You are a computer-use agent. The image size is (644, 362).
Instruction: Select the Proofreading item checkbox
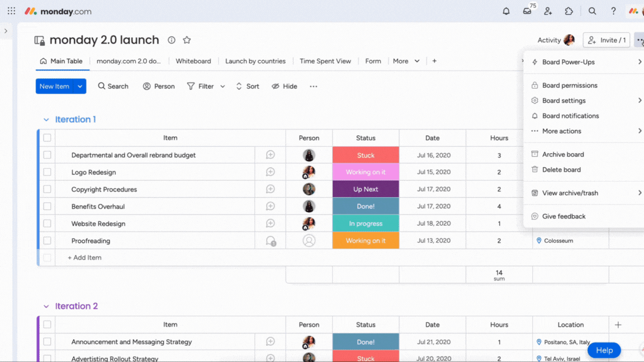pyautogui.click(x=47, y=240)
